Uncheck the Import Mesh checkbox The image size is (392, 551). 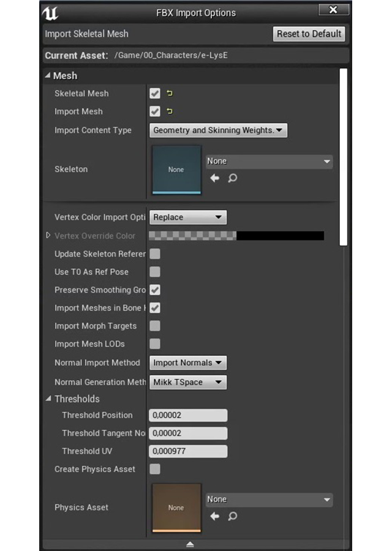pyautogui.click(x=155, y=111)
